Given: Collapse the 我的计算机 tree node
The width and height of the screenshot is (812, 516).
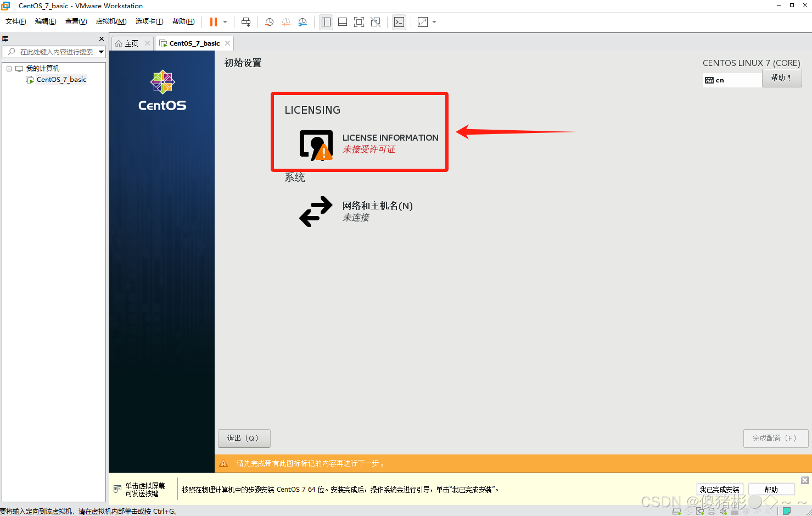Looking at the screenshot, I should pos(9,69).
